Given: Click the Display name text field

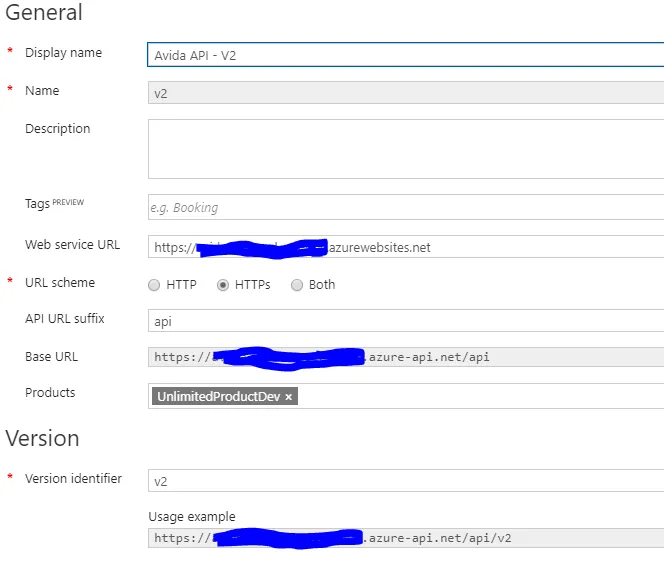Looking at the screenshot, I should coord(405,55).
